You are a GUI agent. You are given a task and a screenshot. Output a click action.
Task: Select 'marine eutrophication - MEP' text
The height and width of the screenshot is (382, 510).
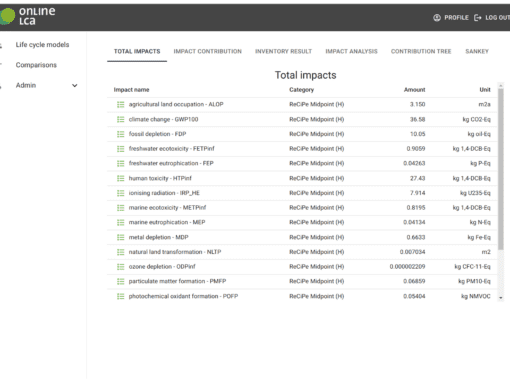[167, 222]
